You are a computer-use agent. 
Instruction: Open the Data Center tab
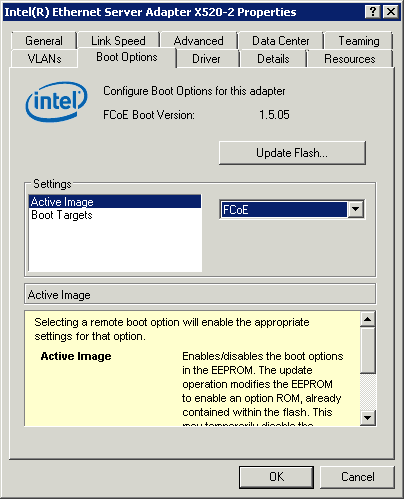click(x=281, y=41)
